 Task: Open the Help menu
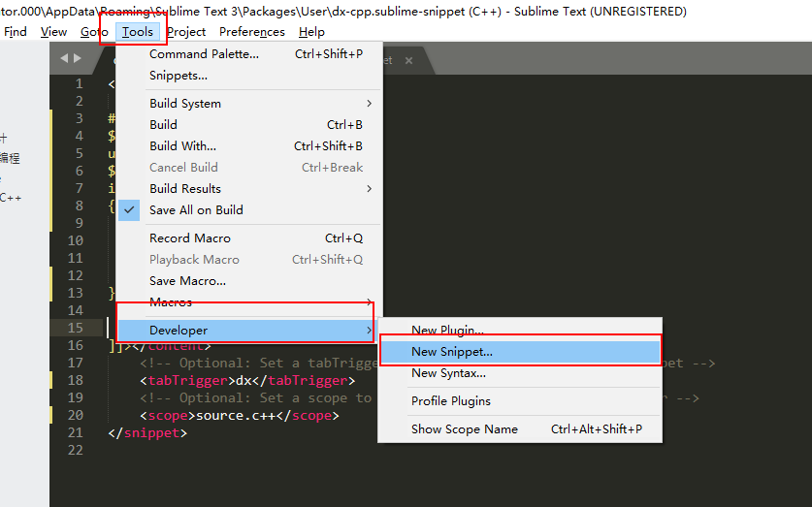point(311,32)
